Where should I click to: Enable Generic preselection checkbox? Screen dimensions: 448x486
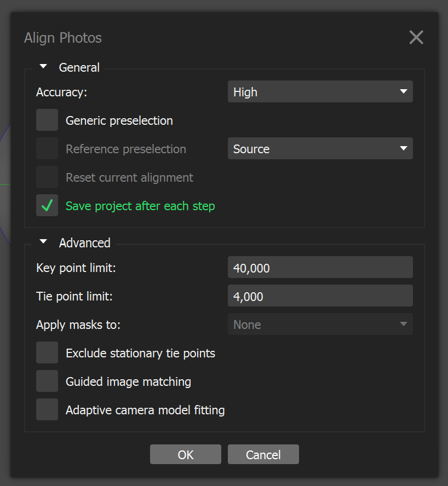click(47, 120)
